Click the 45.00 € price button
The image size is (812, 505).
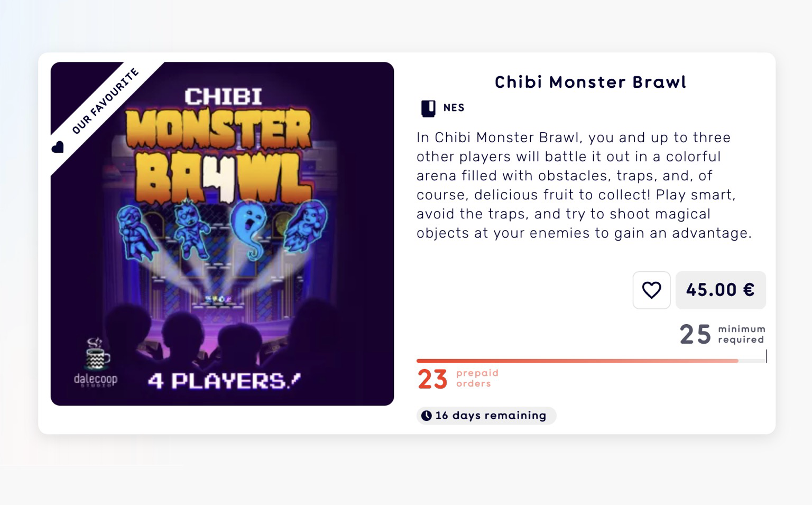tap(720, 290)
